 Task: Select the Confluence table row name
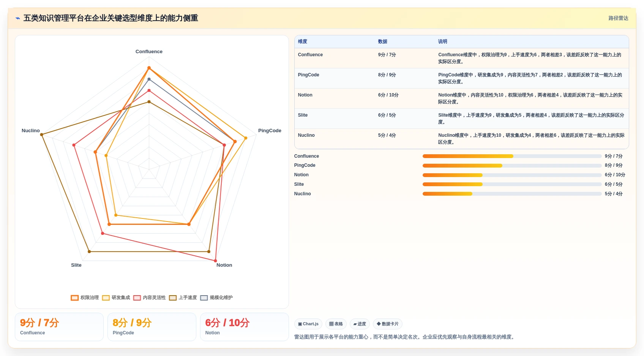point(310,55)
